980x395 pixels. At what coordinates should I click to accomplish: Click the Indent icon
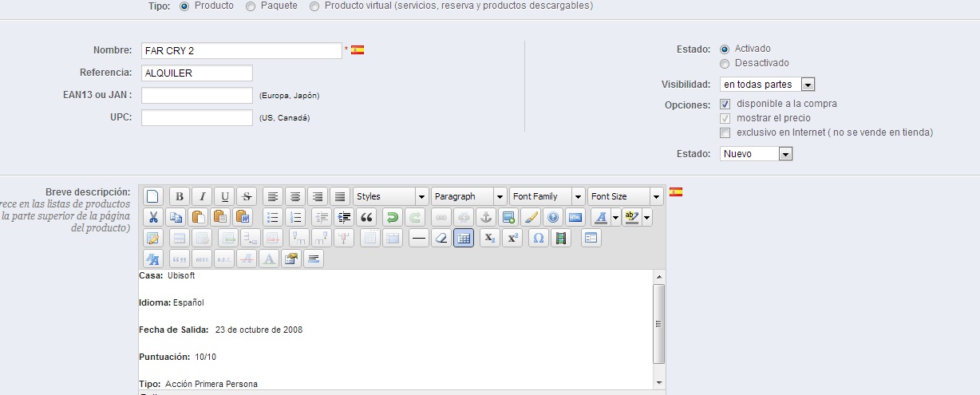(344, 217)
